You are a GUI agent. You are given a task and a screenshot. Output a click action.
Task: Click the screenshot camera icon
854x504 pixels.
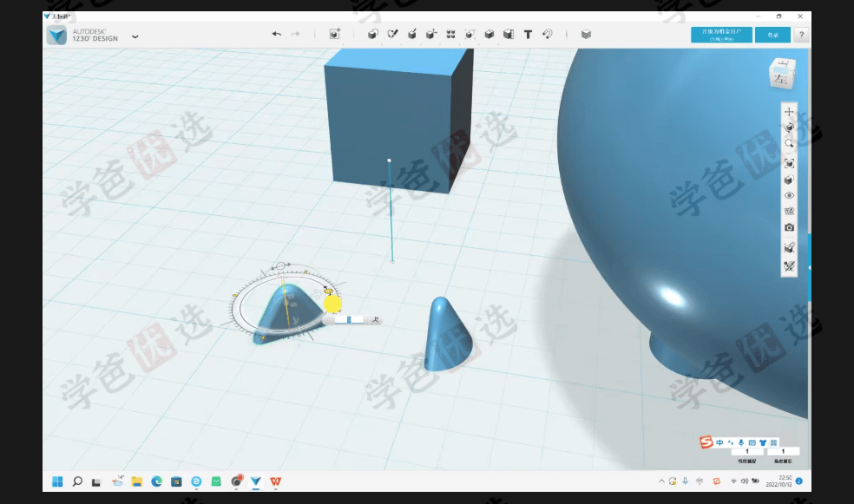[789, 227]
